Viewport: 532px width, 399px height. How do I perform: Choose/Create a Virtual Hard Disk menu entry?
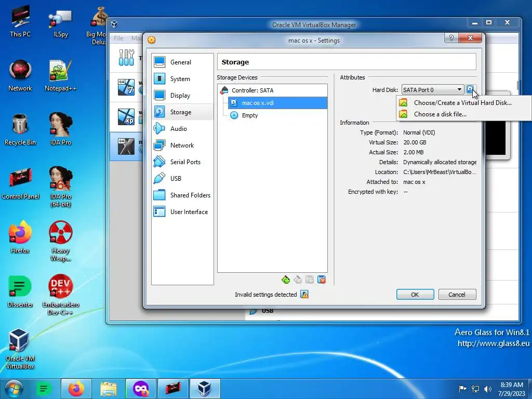tap(463, 102)
